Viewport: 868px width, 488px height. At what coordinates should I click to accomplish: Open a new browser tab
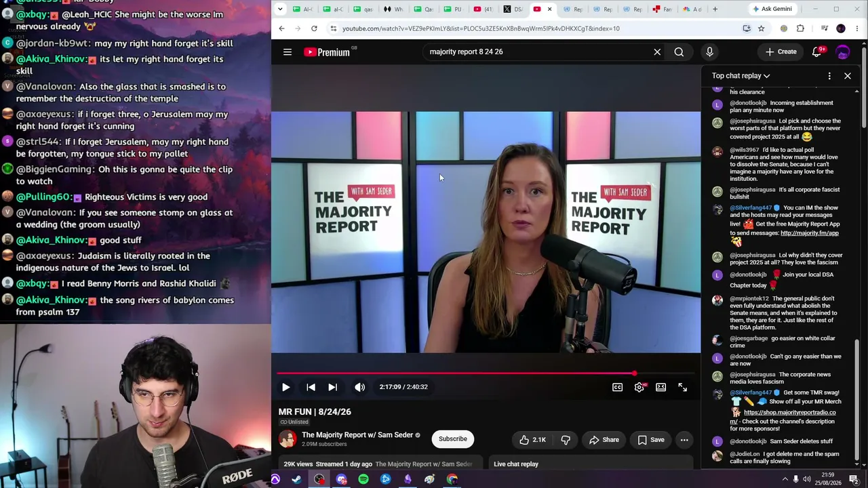[715, 9]
